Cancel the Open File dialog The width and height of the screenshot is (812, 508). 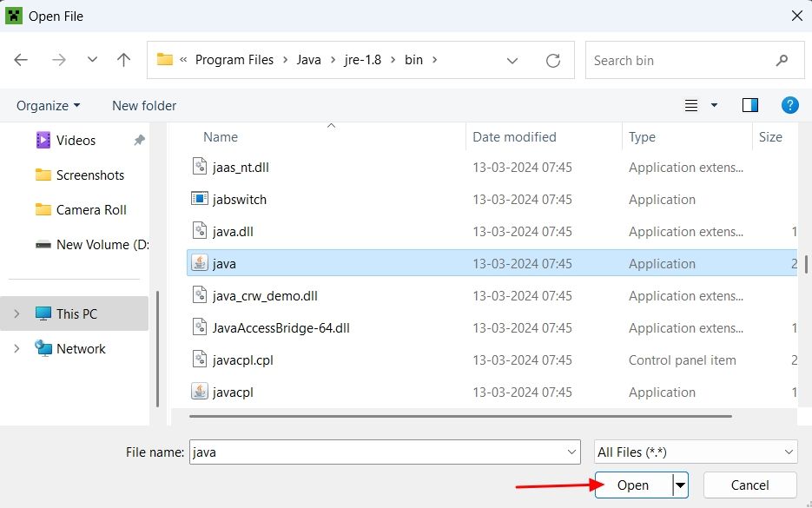[x=749, y=485]
